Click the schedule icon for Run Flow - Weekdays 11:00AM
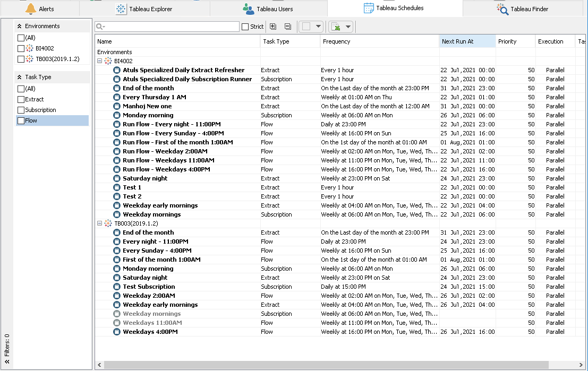588x371 pixels. tap(117, 160)
